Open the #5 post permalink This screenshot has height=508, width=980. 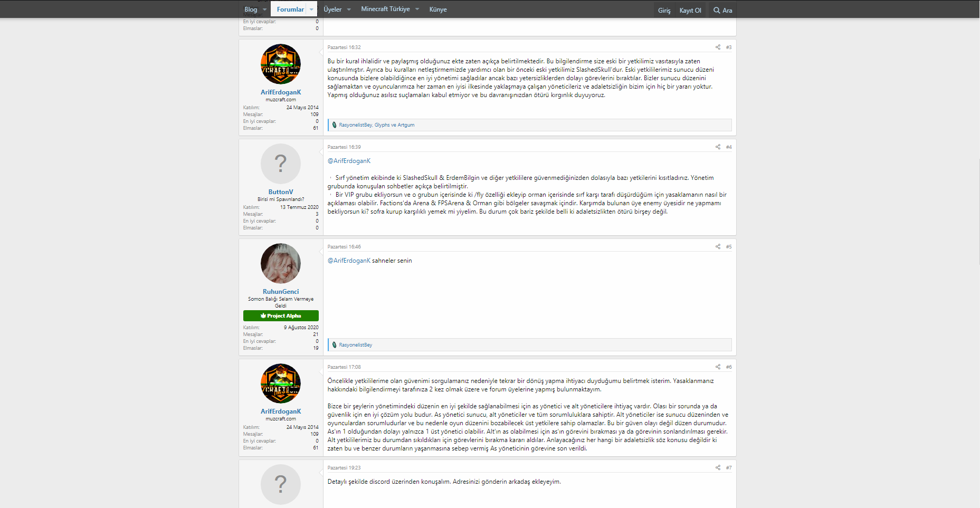tap(729, 247)
